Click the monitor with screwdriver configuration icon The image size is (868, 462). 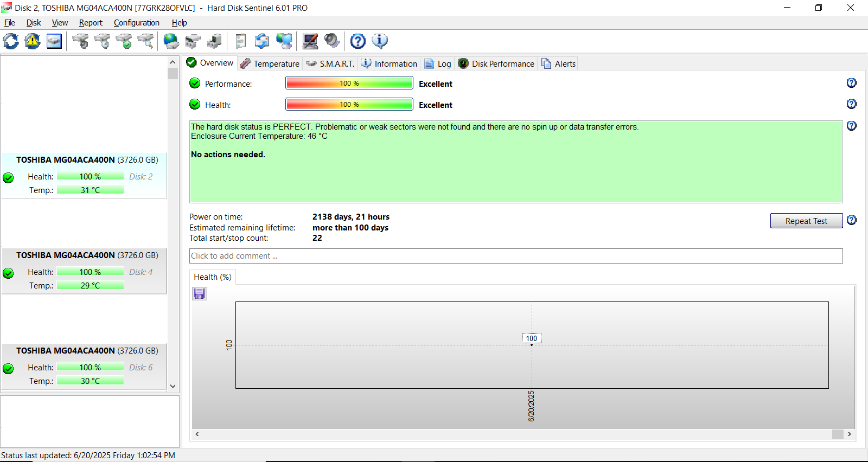click(x=310, y=41)
